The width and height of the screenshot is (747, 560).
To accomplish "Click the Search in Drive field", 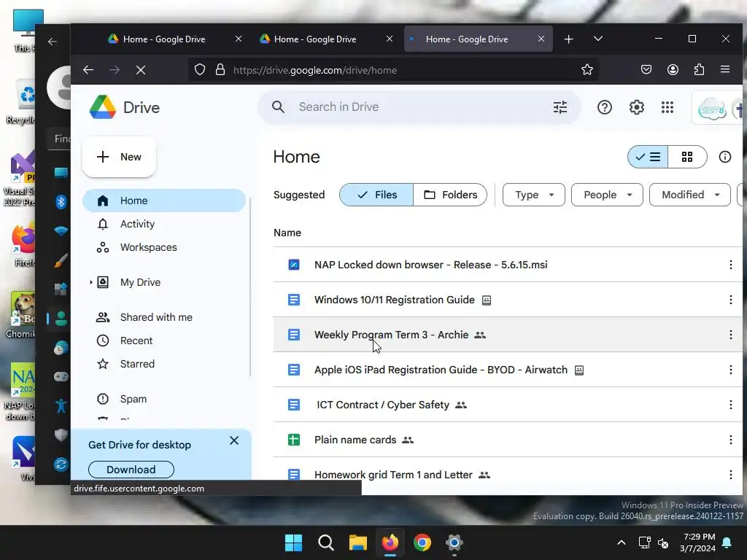I will [x=419, y=107].
